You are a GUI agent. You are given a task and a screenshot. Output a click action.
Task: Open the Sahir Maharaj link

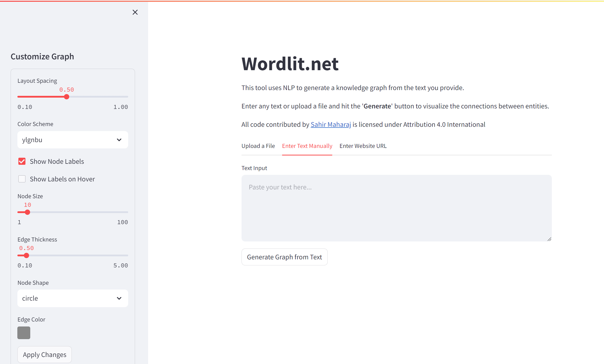330,124
